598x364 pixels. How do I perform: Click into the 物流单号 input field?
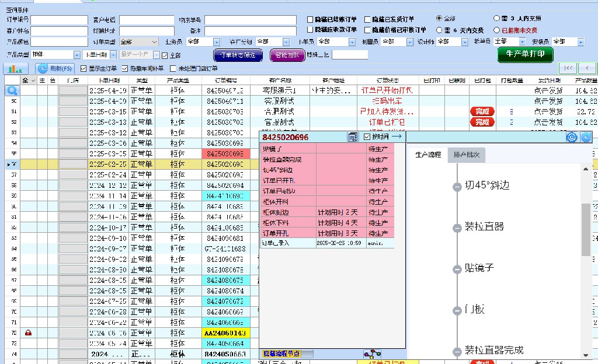click(250, 20)
